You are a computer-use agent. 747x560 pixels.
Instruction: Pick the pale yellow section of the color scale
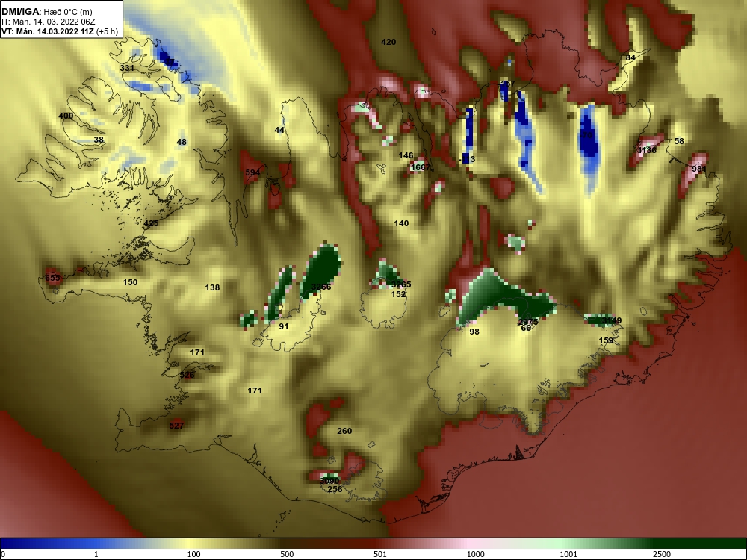coord(190,544)
